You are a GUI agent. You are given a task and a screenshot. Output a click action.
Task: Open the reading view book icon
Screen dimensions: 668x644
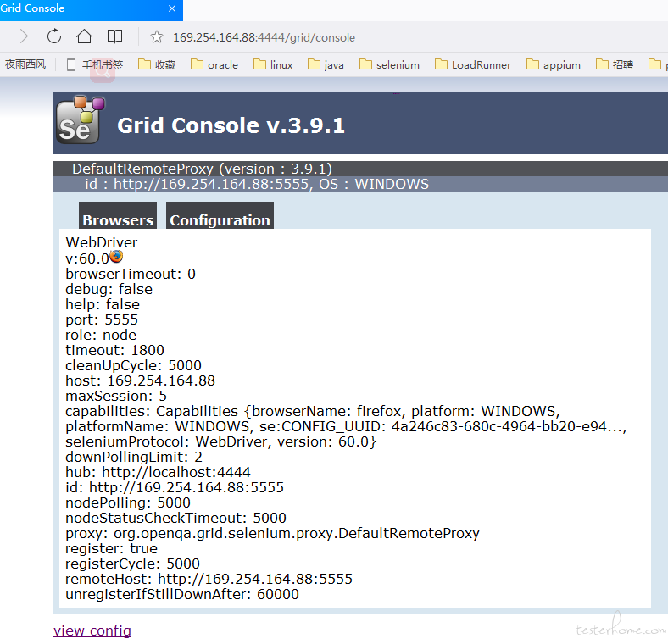coord(114,36)
